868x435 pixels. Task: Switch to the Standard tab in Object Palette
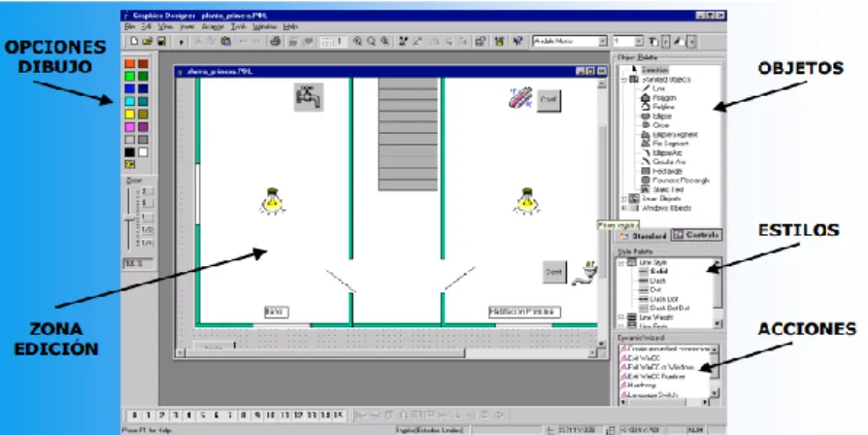pos(644,236)
